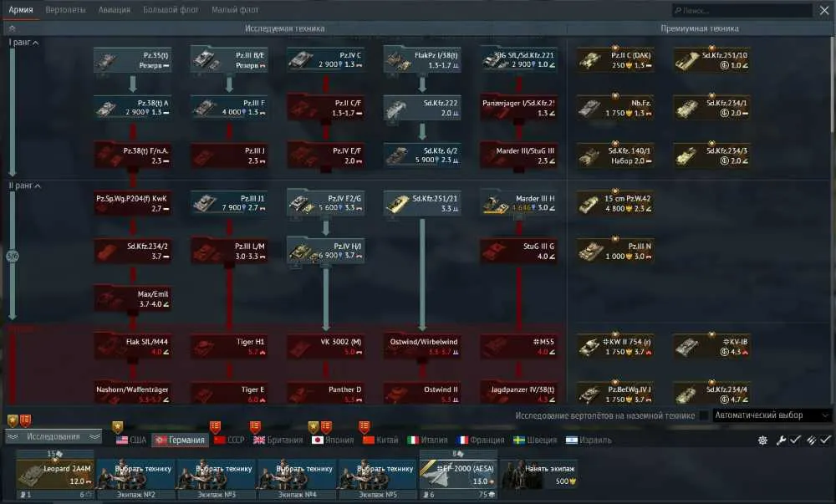Select the Швеция nation tab
Image resolution: width=836 pixels, height=504 pixels.
point(535,440)
